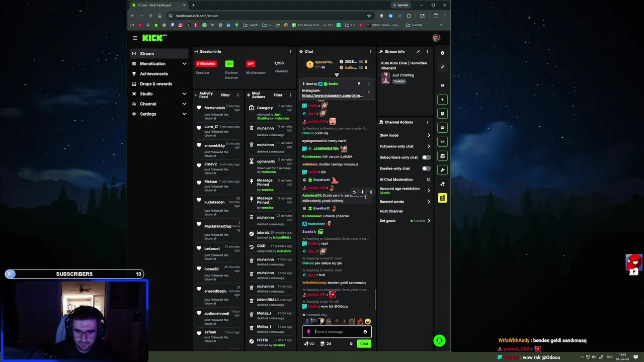Expand the Settings sidebar section
This screenshot has height=362, width=644.
tap(184, 114)
